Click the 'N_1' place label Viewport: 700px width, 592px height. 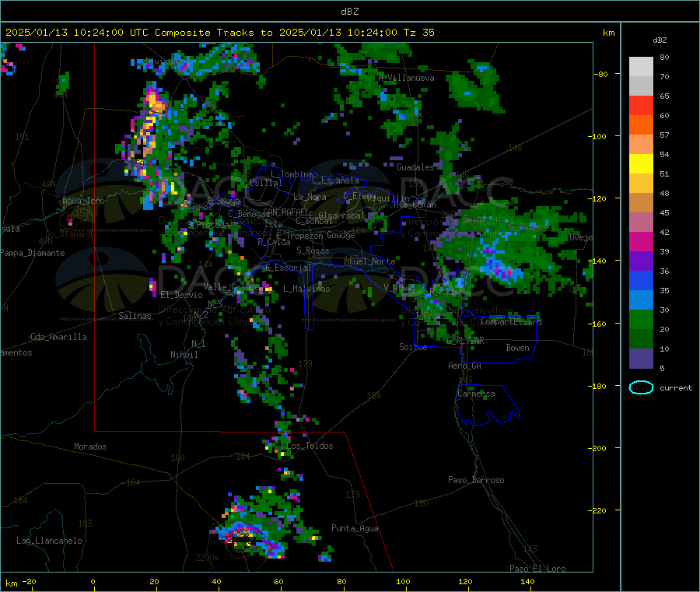[198, 343]
